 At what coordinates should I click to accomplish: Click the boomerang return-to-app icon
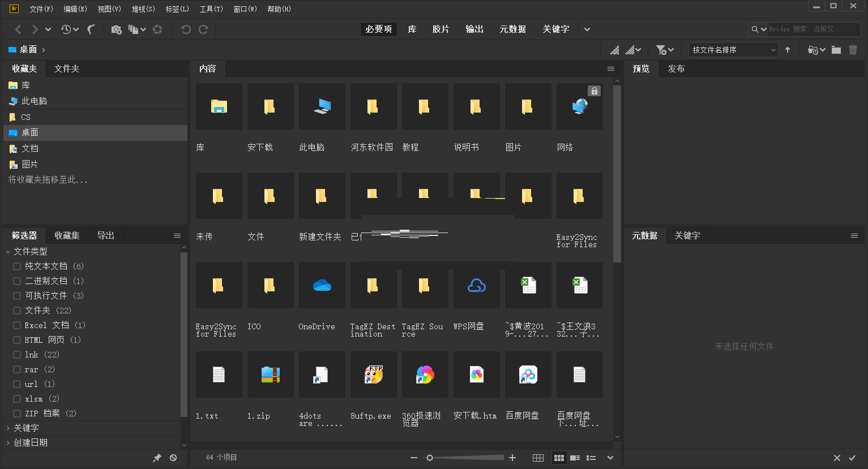pyautogui.click(x=91, y=29)
